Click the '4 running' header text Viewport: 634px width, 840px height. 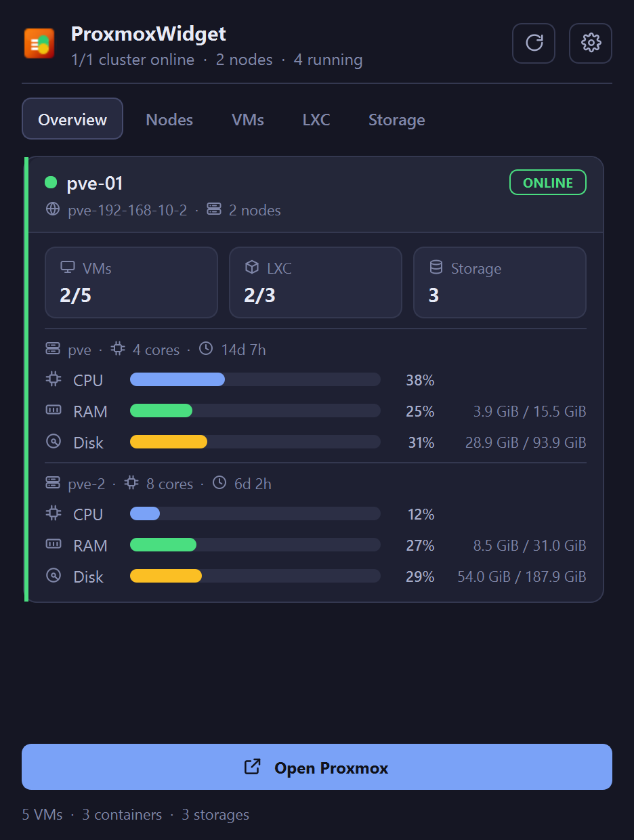coord(328,60)
